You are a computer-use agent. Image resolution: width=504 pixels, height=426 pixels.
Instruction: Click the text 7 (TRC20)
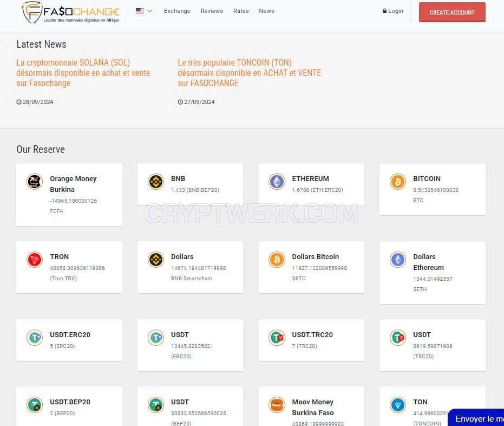304,346
